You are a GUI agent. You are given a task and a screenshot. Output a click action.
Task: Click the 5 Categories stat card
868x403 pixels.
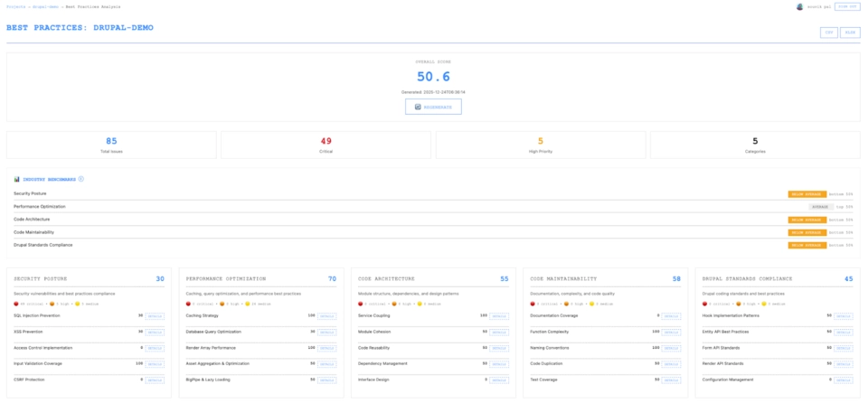[x=755, y=145]
